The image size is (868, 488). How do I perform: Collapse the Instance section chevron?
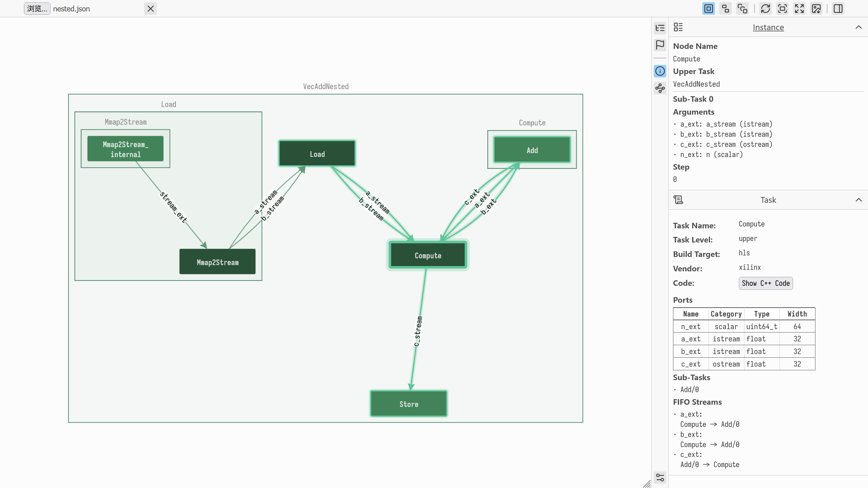coord(858,27)
